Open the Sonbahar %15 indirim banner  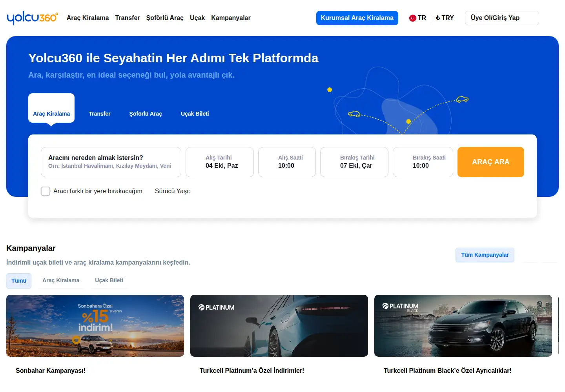pos(95,326)
